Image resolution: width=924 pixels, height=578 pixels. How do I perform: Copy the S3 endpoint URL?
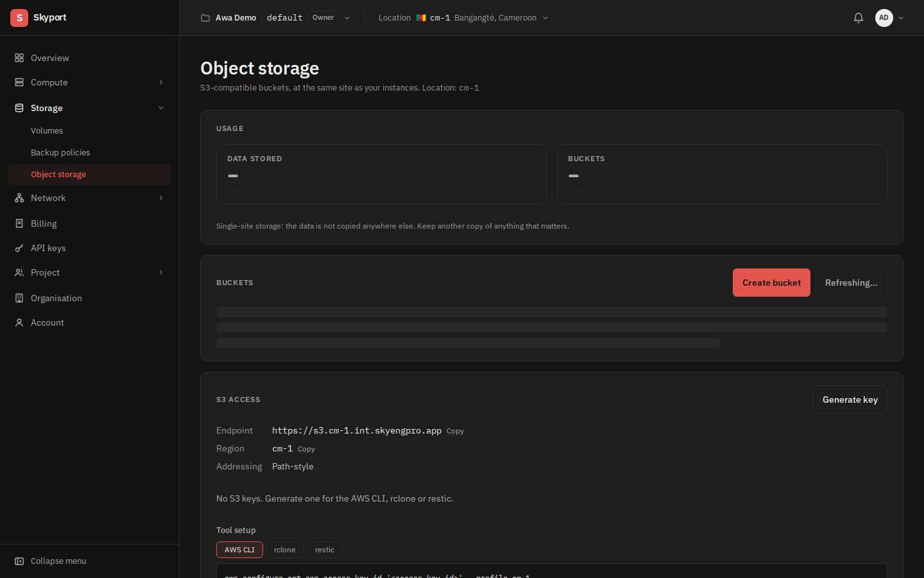coord(455,431)
